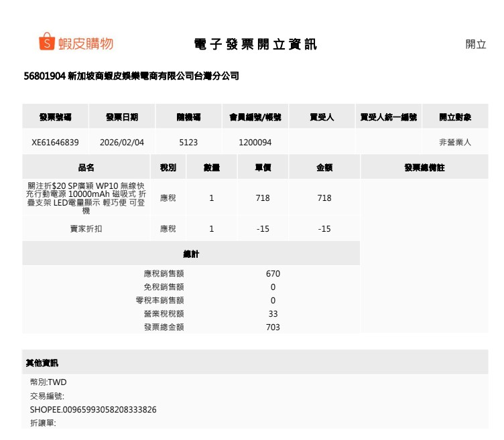Click the 賣家折扣 row label
504x440 pixels.
pos(86,228)
